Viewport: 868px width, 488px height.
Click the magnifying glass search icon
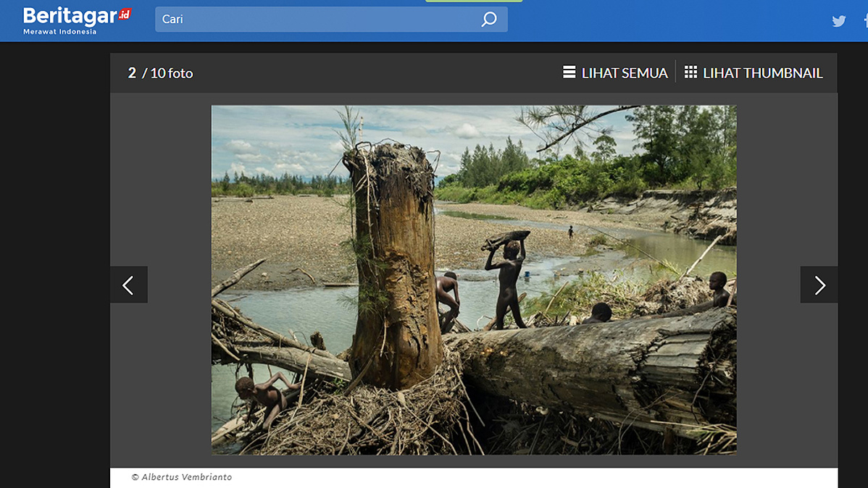pos(489,20)
